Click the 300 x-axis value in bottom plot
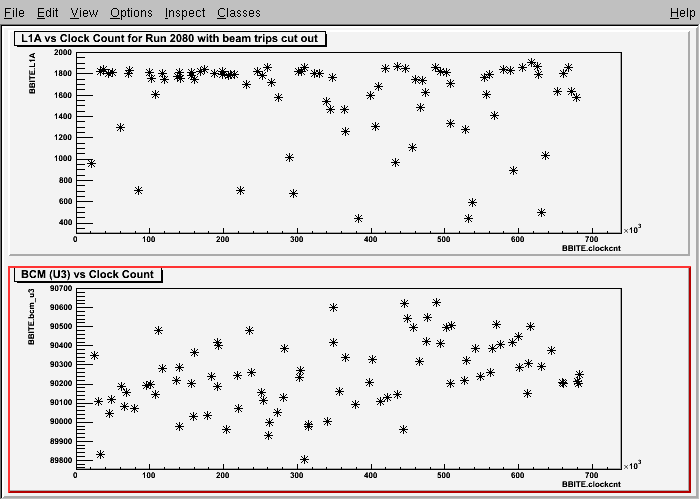The height and width of the screenshot is (500, 700). [x=296, y=475]
